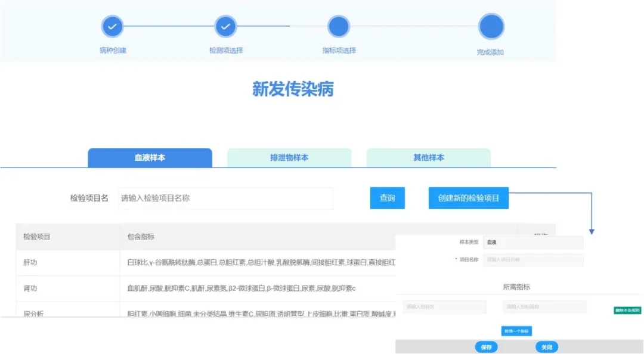Click the 检验项目 column header
Viewport: 644px width, 354px height.
pyautogui.click(x=36, y=237)
